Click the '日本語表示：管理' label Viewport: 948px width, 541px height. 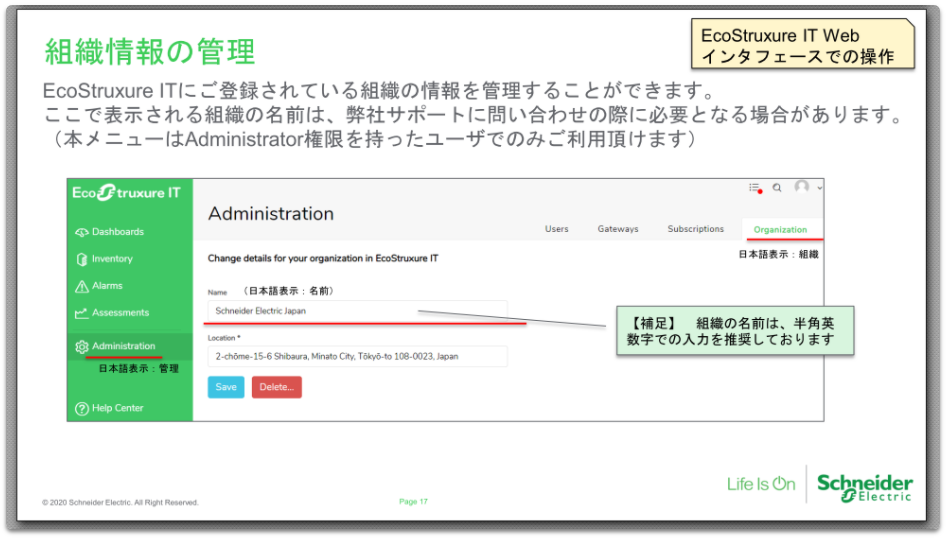(138, 369)
